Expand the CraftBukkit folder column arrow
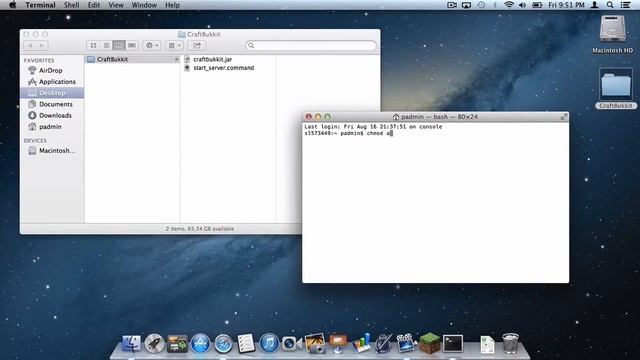The height and width of the screenshot is (360, 640). pyautogui.click(x=176, y=59)
